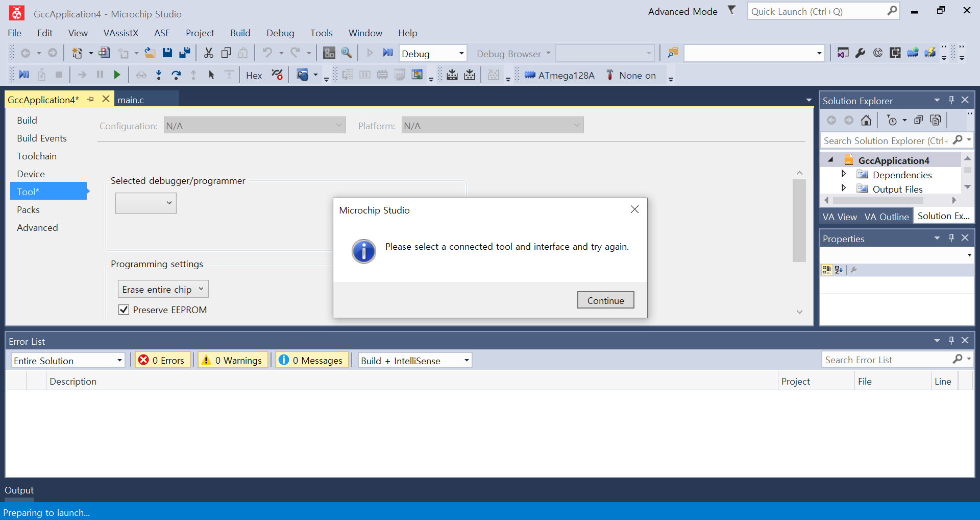Click the Open File folder icon
980x520 pixels.
150,53
